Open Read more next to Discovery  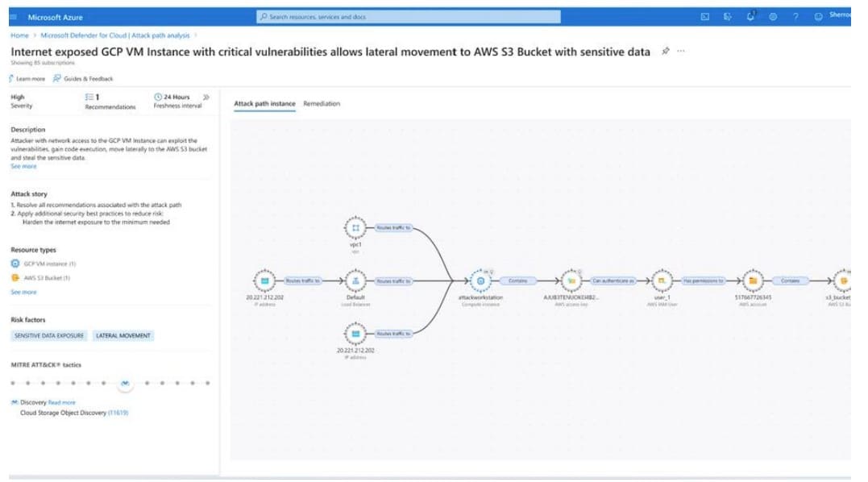point(61,403)
